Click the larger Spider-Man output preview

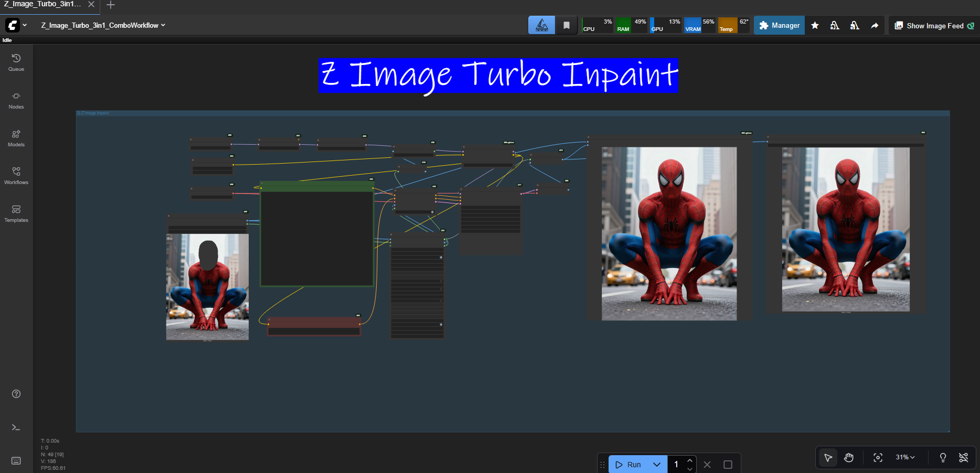[669, 233]
